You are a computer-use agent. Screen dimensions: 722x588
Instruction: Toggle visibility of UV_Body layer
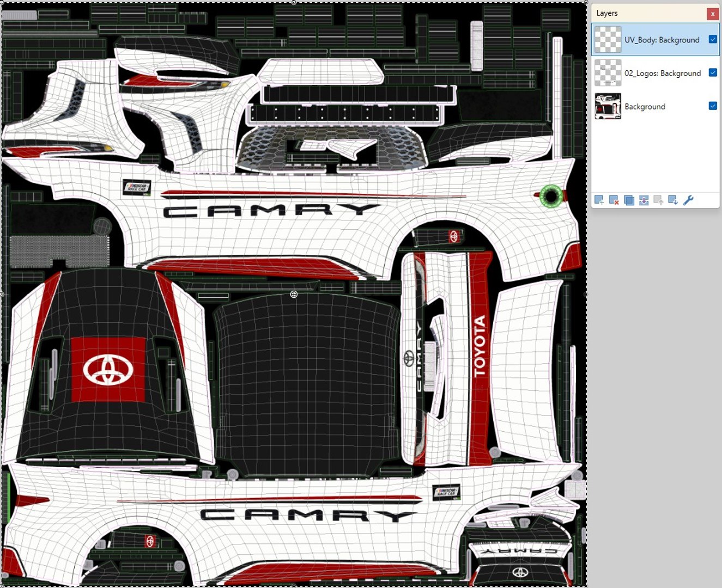pos(713,39)
